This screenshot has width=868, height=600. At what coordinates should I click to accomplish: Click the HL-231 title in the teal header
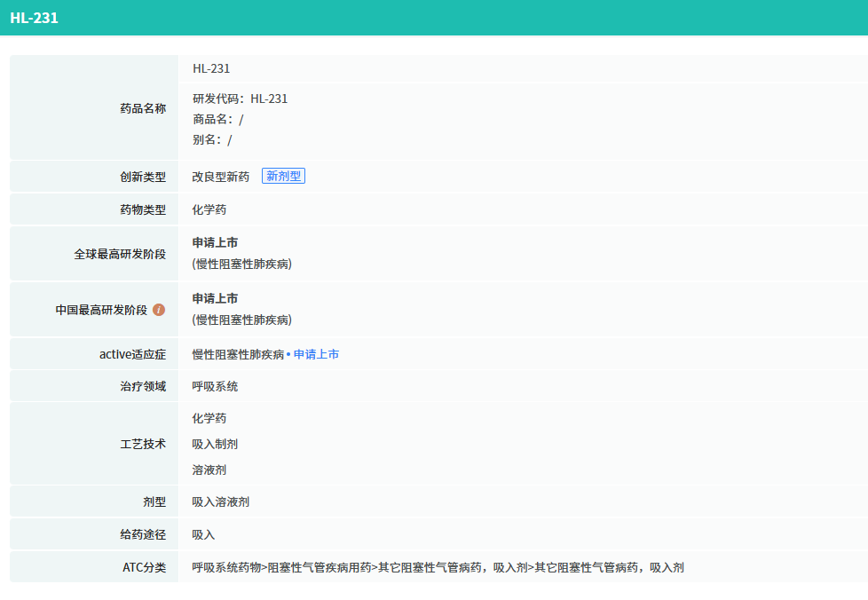35,18
